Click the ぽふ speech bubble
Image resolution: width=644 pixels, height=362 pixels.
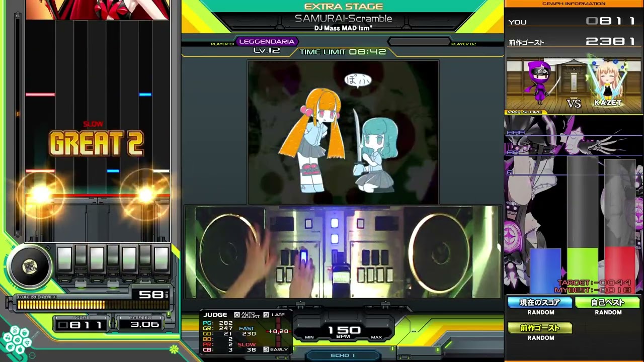click(358, 79)
